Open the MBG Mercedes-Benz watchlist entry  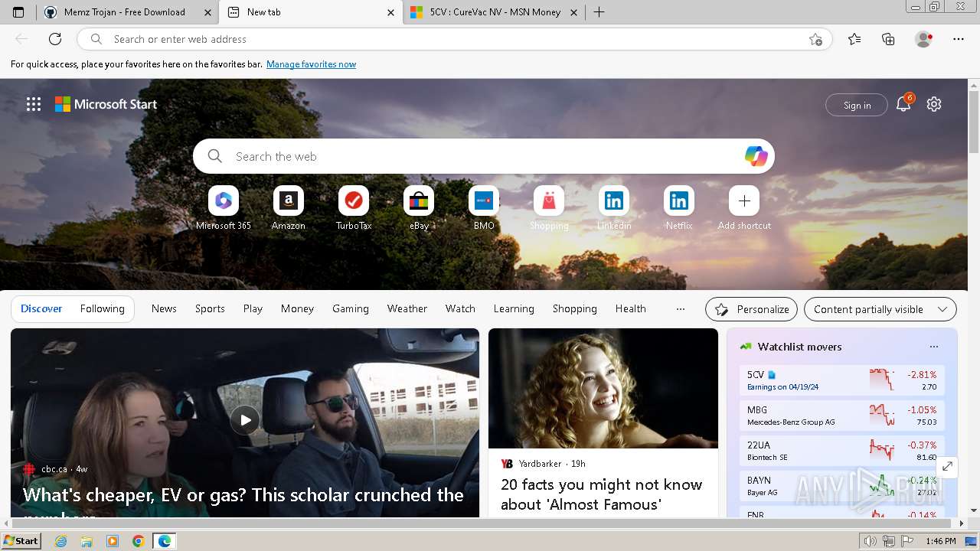[841, 416]
